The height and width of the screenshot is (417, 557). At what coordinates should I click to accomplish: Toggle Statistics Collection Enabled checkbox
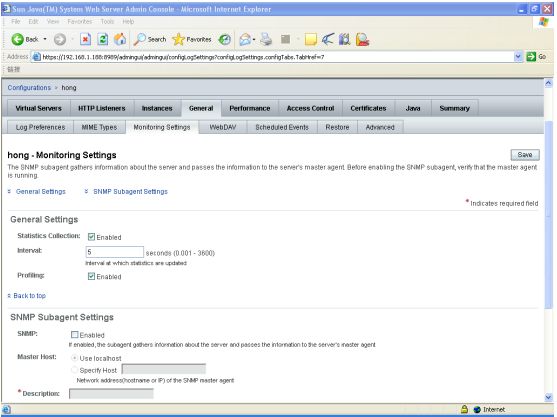[x=91, y=237]
